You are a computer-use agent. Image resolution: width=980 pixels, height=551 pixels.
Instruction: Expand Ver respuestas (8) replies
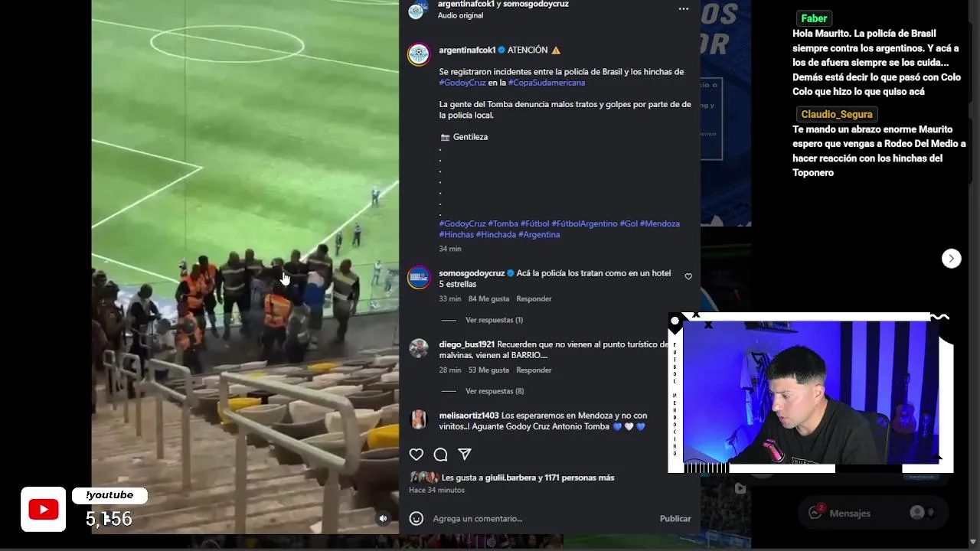[495, 391]
